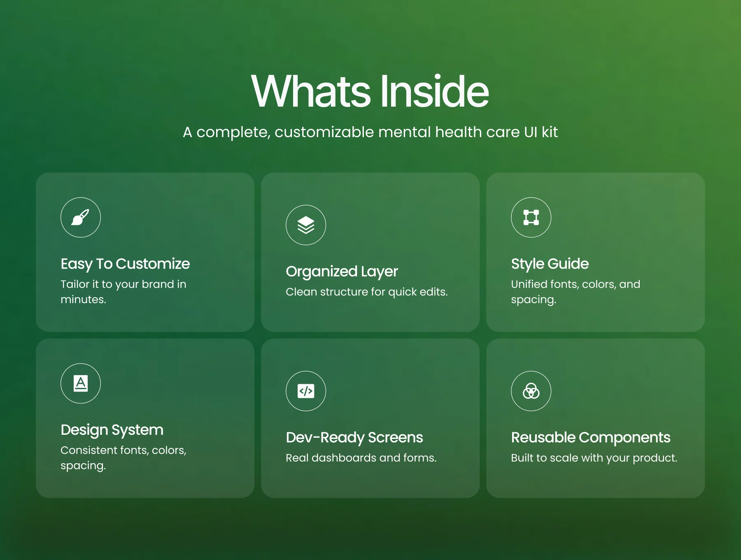Click the subtitle about mental health care UI kit

[370, 132]
